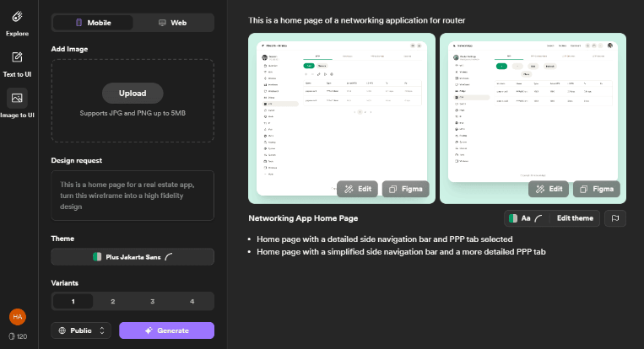Screen dimensions: 644x349
Task: Switch to the Web tab
Action: click(x=172, y=23)
